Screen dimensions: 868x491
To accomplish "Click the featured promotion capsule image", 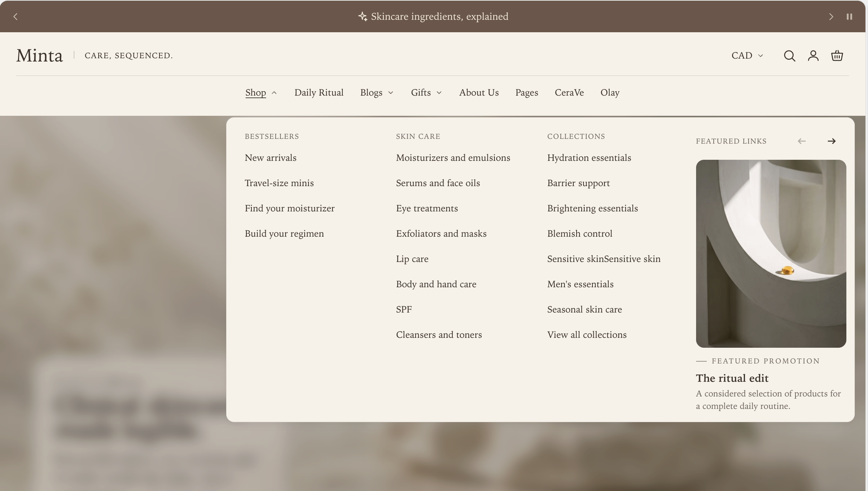I will tap(771, 254).
